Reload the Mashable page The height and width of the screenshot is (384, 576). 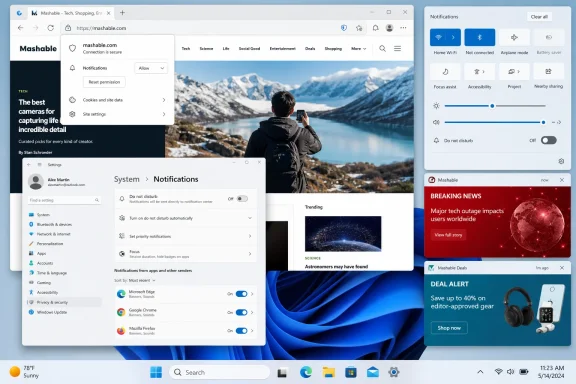click(51, 28)
